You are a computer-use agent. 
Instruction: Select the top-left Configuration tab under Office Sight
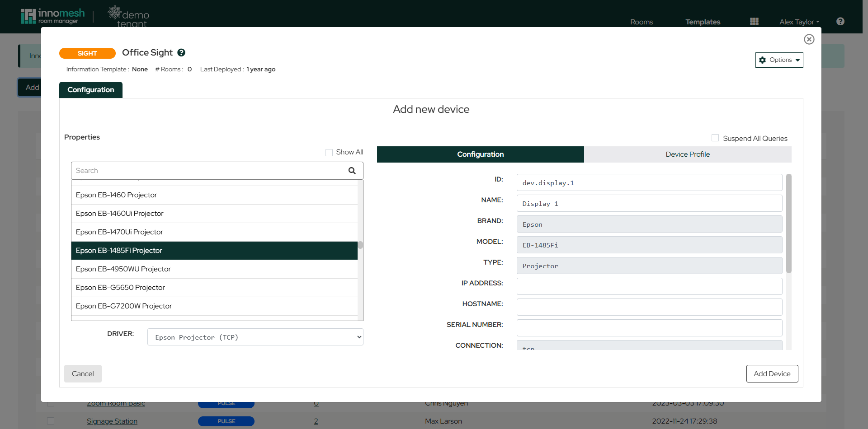pos(91,90)
